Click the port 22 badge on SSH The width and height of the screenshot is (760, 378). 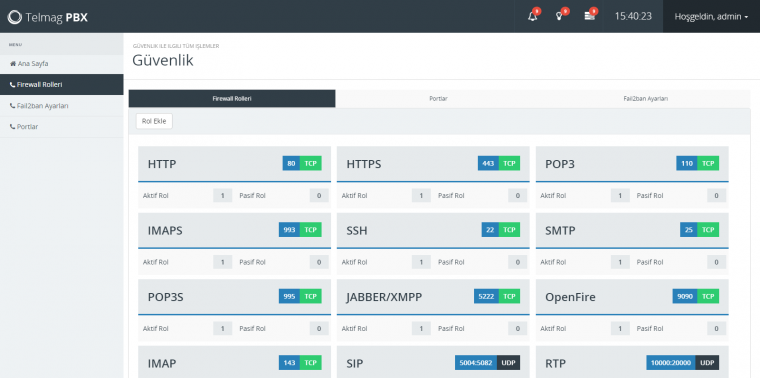[x=490, y=230]
